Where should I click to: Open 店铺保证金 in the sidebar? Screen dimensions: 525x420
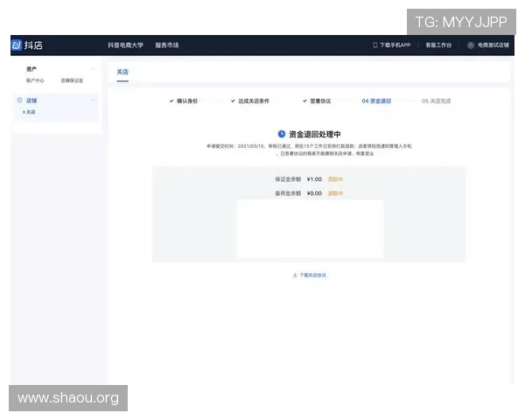[x=72, y=80]
